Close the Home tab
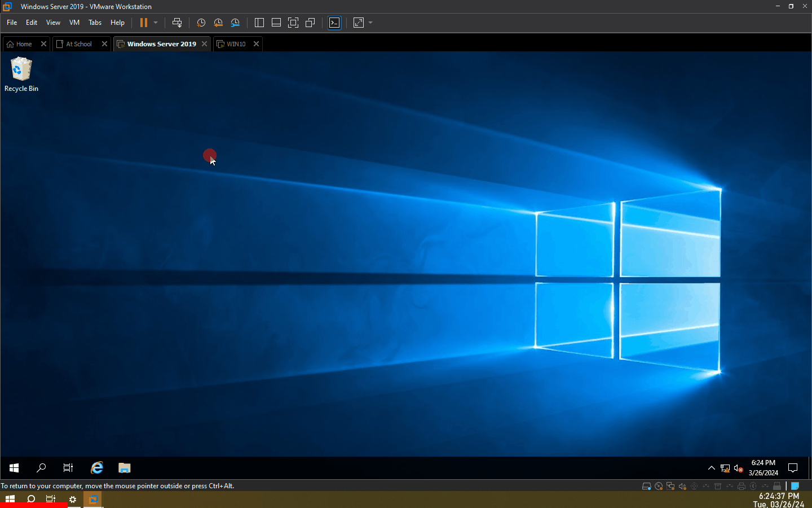 click(x=43, y=44)
